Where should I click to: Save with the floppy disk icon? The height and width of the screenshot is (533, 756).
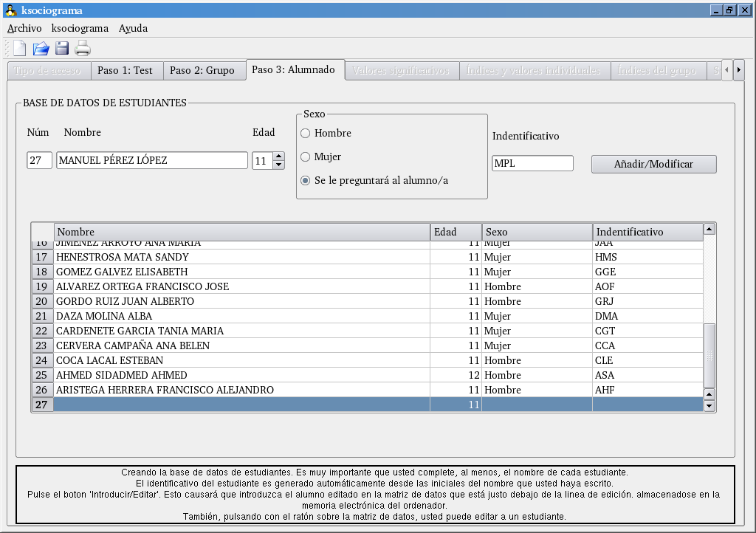(x=62, y=48)
